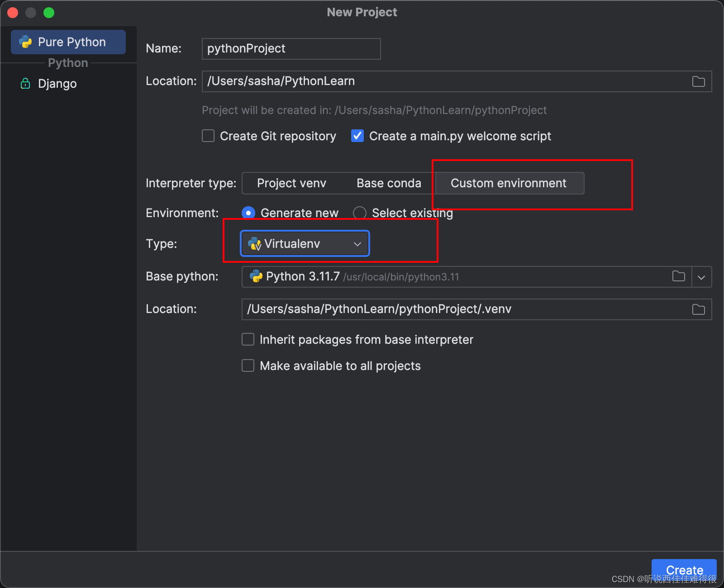The image size is (724, 588).
Task: Click the green maximize window button
Action: (49, 13)
